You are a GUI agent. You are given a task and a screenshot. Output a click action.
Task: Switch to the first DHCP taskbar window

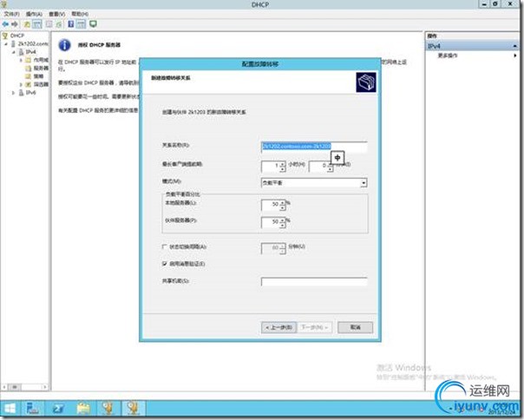pyautogui.click(x=108, y=409)
